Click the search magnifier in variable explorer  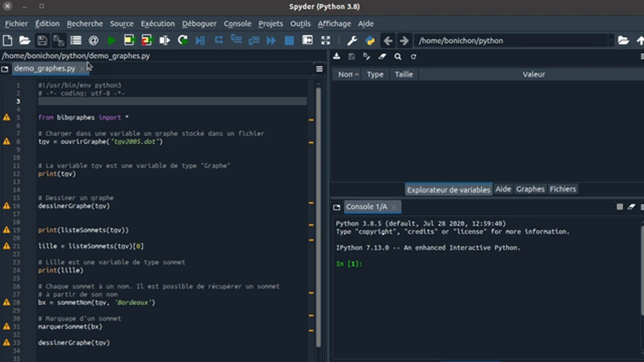[398, 57]
